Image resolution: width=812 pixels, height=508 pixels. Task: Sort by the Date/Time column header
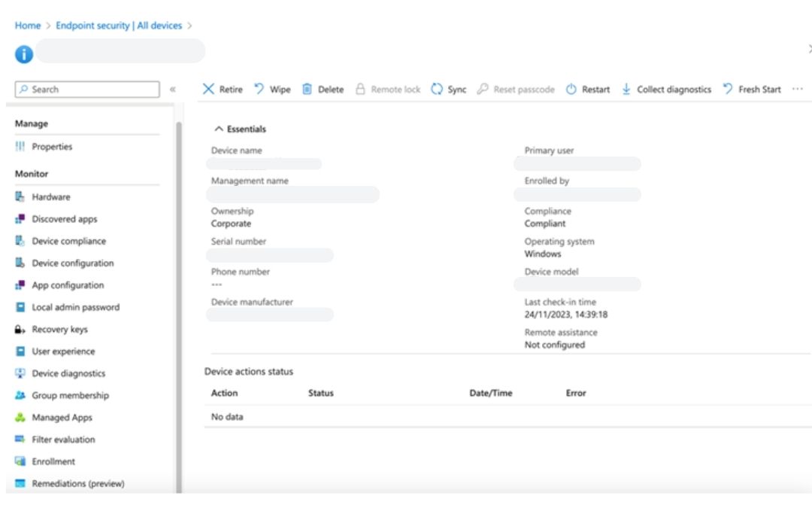[x=490, y=393]
